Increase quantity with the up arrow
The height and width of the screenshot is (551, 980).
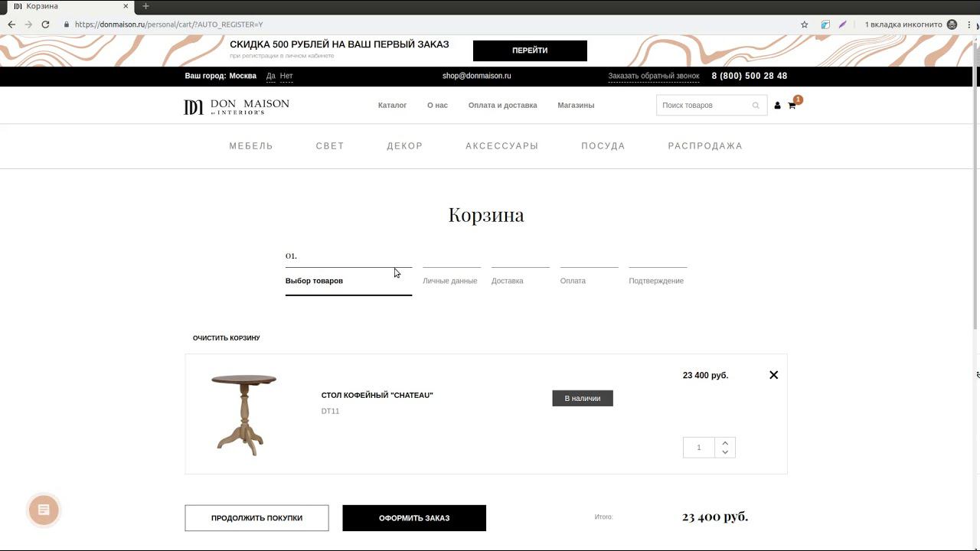coord(725,442)
